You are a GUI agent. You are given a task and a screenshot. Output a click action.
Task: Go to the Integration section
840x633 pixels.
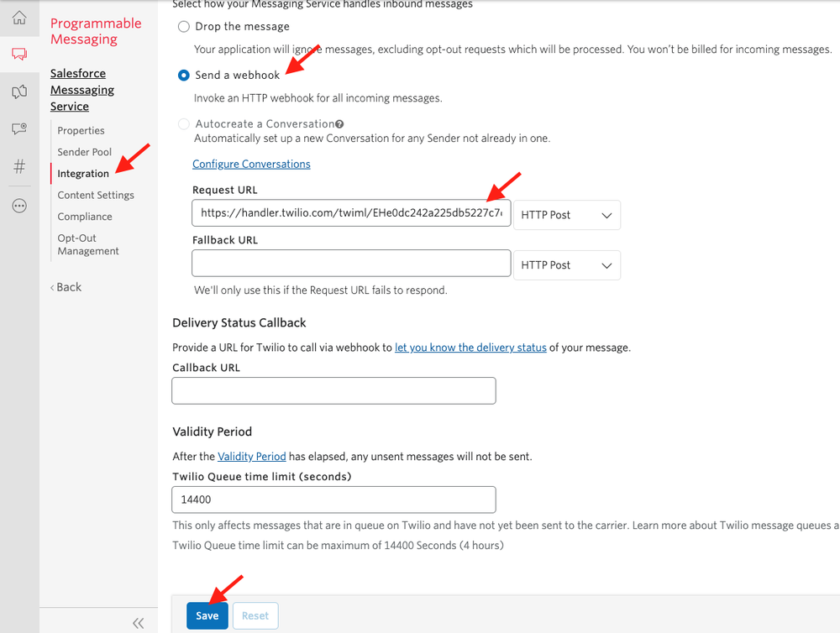click(82, 173)
